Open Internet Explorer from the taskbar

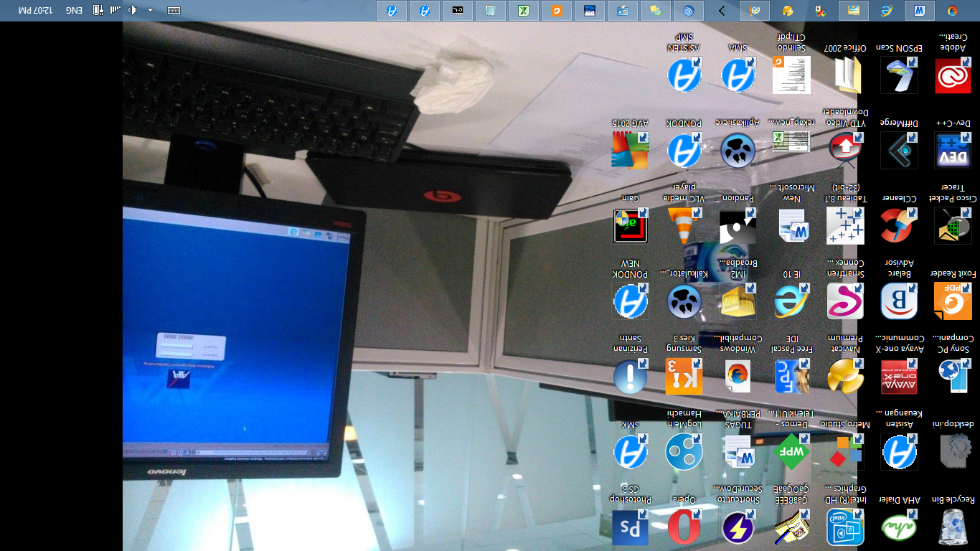tap(887, 11)
